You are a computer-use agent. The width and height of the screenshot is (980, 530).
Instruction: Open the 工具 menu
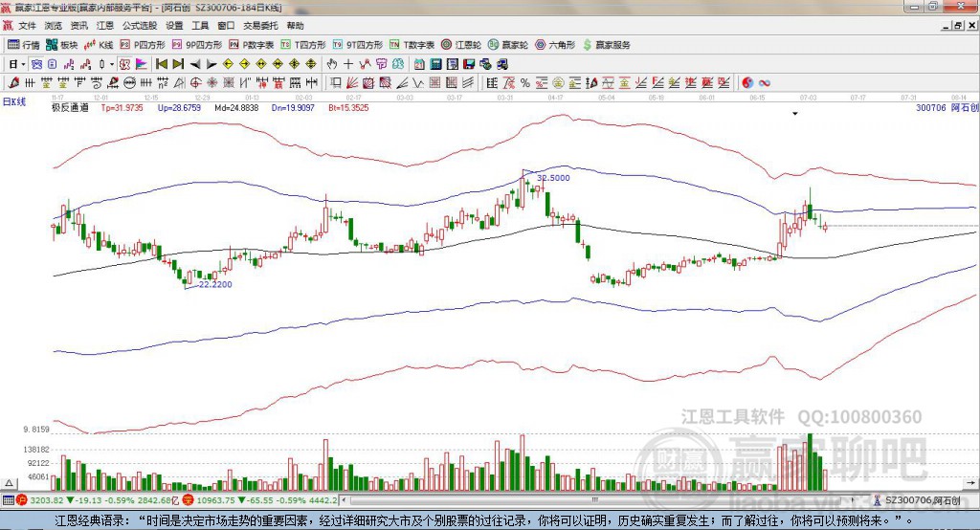point(200,26)
